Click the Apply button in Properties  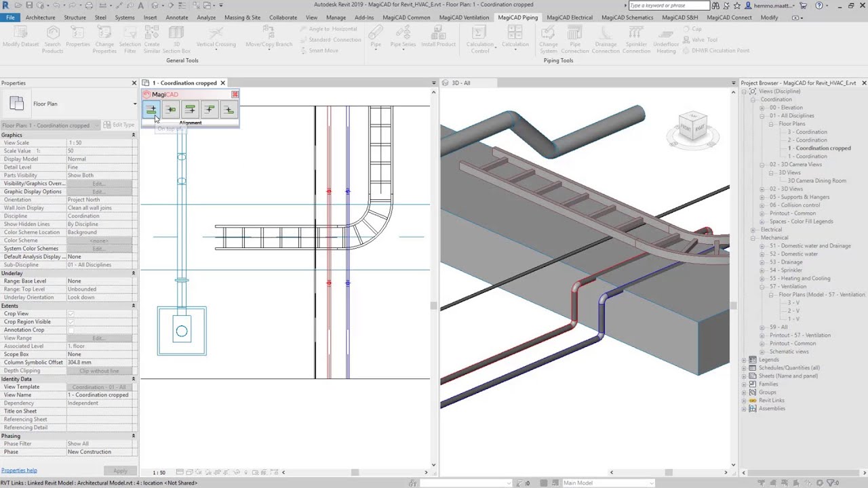point(120,470)
